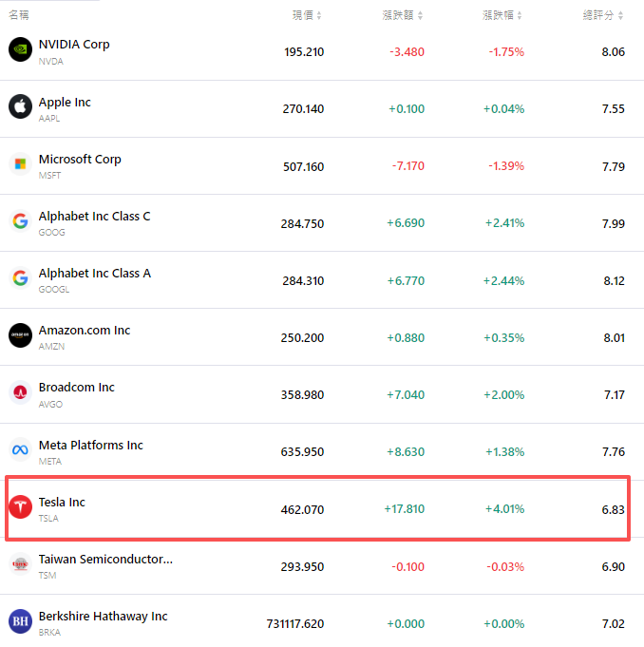Click the Taiwan Semiconductor logo icon
Screen dimensions: 644x647
click(x=20, y=564)
